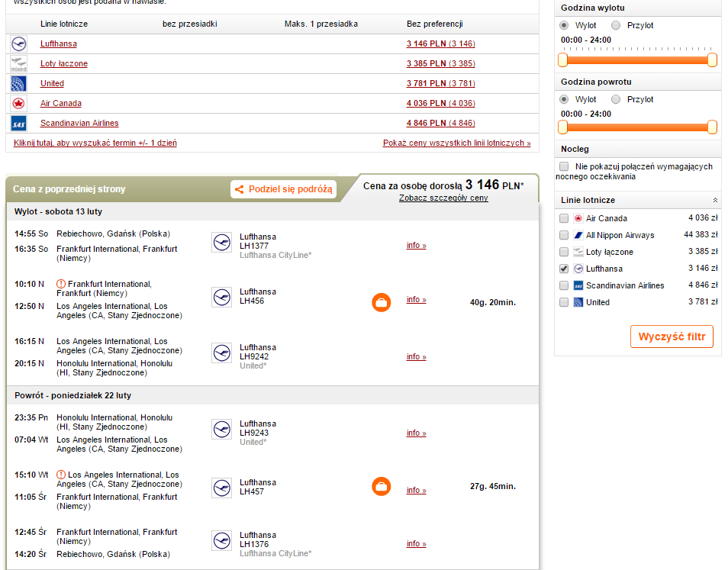Check the Loty łączone filter checkbox

tap(564, 252)
